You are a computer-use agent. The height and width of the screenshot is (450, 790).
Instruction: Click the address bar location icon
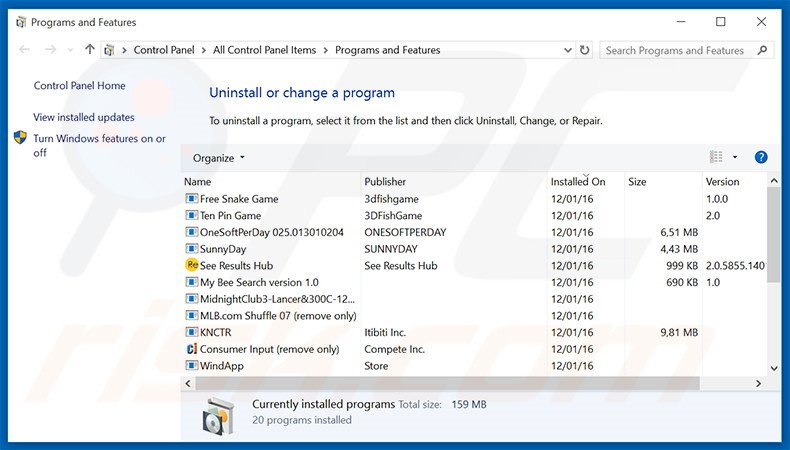click(x=109, y=50)
